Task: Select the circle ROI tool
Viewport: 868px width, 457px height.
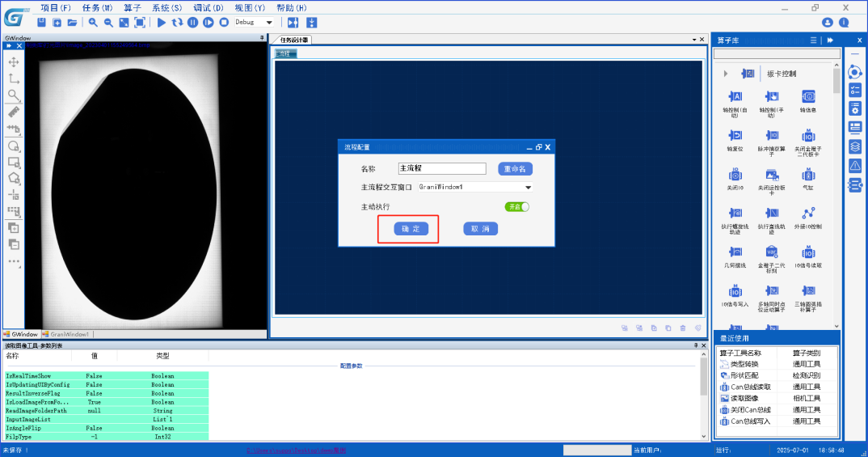Action: 14,146
